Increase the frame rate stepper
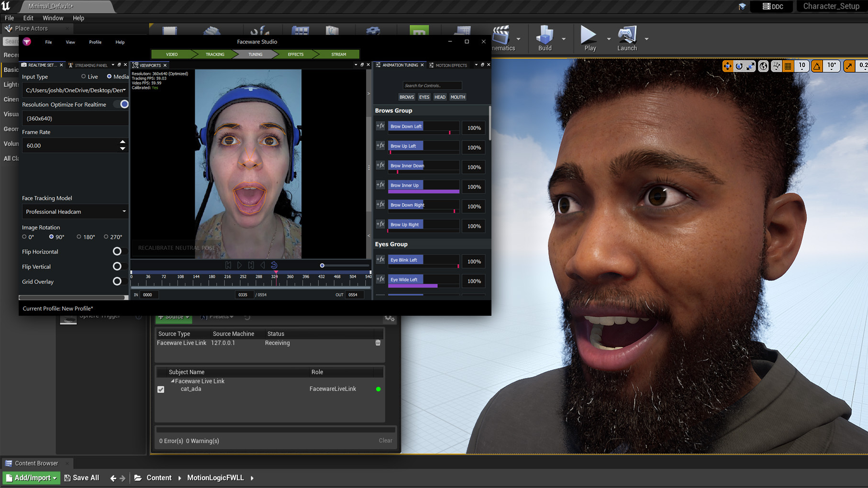868x488 pixels. click(x=122, y=142)
